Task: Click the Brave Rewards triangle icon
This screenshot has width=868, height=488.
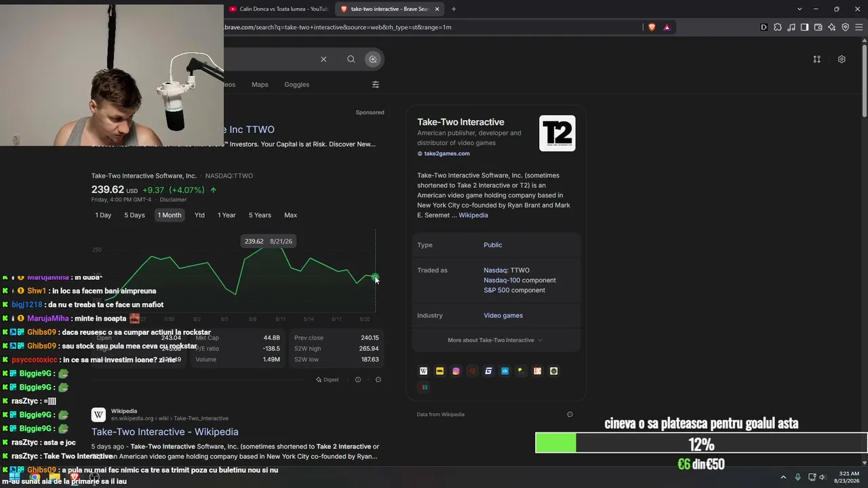Action: coord(667,27)
